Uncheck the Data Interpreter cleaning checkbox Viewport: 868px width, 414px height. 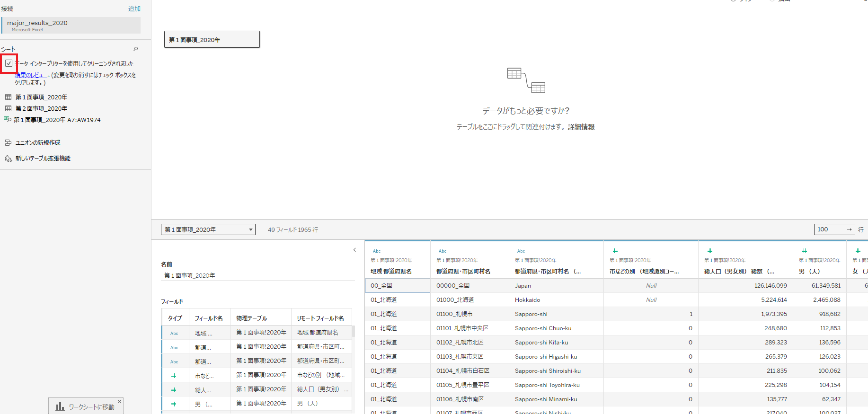pyautogui.click(x=9, y=63)
